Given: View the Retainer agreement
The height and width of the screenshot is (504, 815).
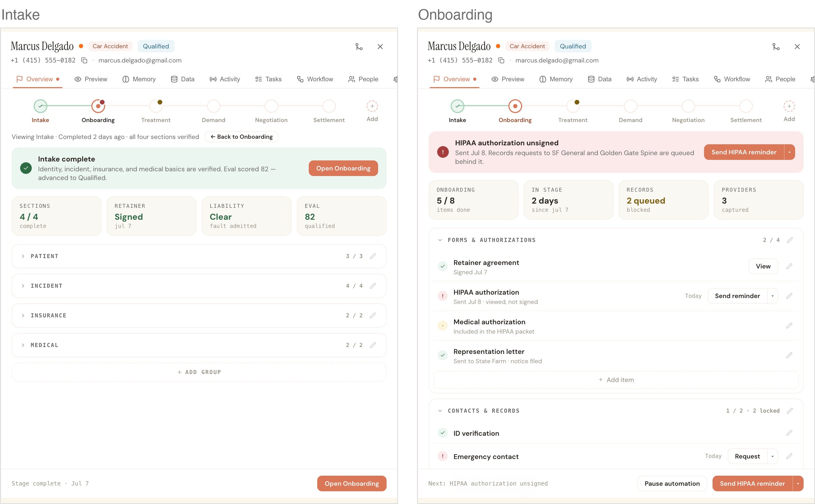Looking at the screenshot, I should (x=763, y=266).
